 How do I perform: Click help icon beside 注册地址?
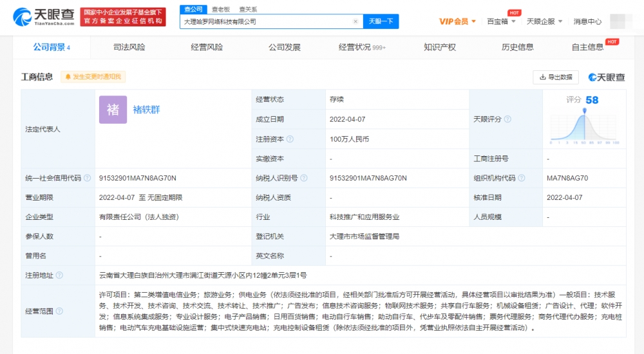59,275
